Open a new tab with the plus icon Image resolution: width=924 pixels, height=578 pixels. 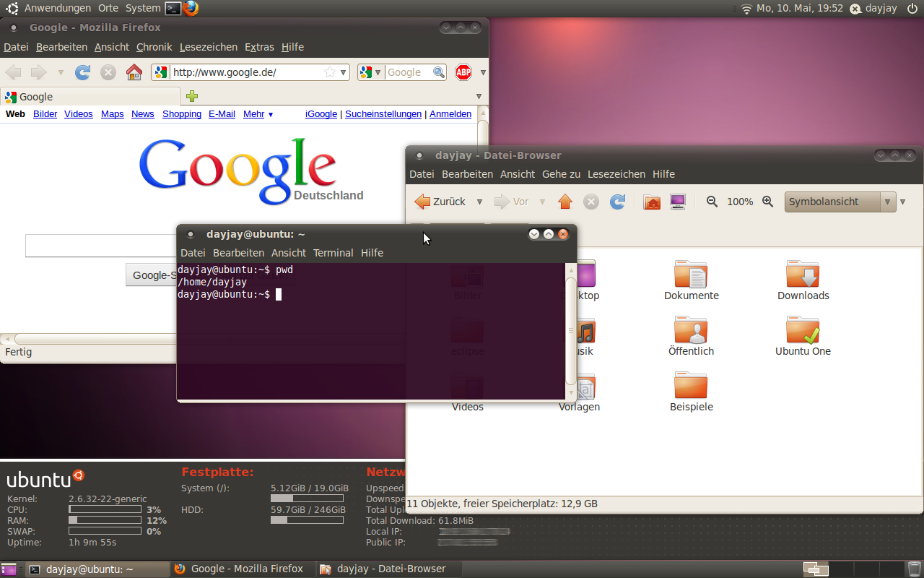click(192, 96)
